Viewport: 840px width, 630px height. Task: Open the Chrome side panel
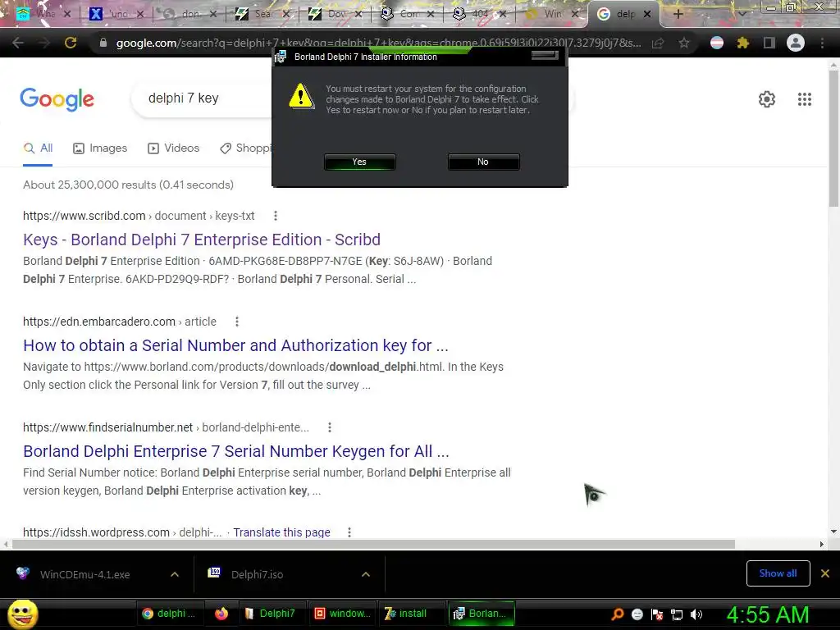[769, 43]
